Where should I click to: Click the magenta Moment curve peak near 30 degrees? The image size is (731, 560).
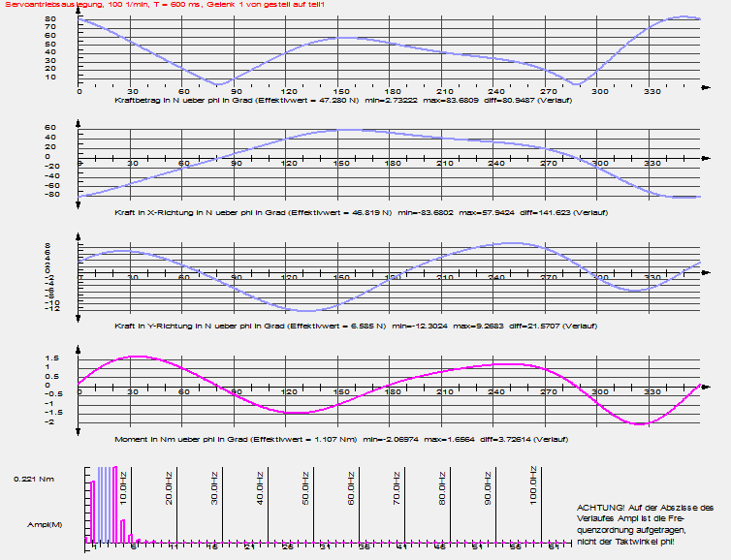click(130, 358)
